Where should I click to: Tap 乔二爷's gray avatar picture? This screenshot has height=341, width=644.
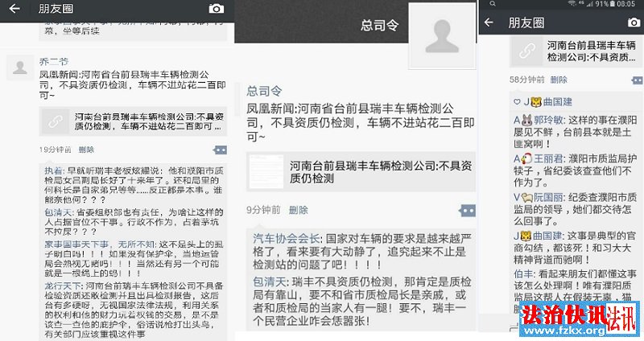point(19,68)
